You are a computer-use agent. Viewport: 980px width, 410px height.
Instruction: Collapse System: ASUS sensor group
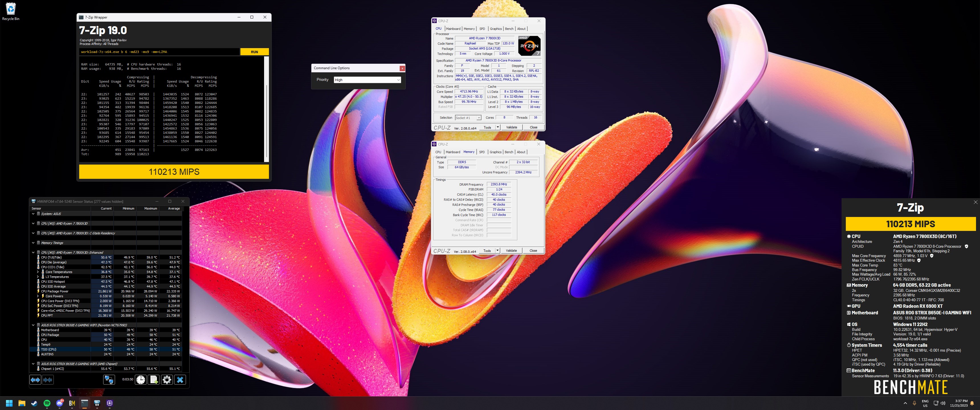(x=33, y=214)
